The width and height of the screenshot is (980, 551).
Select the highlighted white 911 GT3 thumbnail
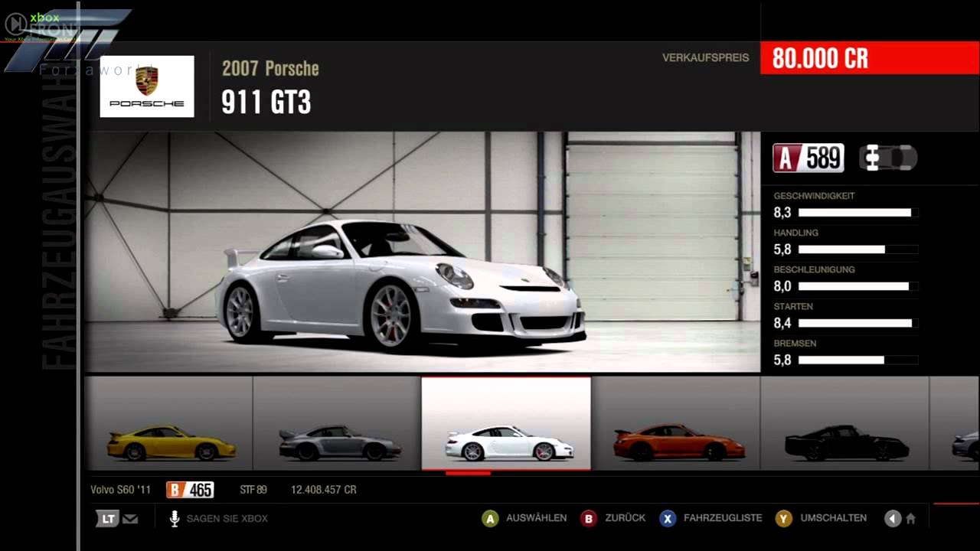point(506,423)
